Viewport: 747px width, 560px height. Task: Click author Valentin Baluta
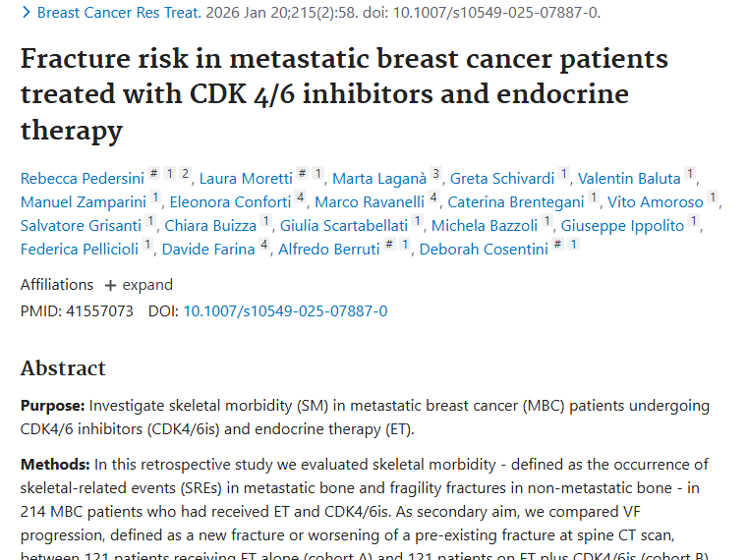(x=629, y=179)
